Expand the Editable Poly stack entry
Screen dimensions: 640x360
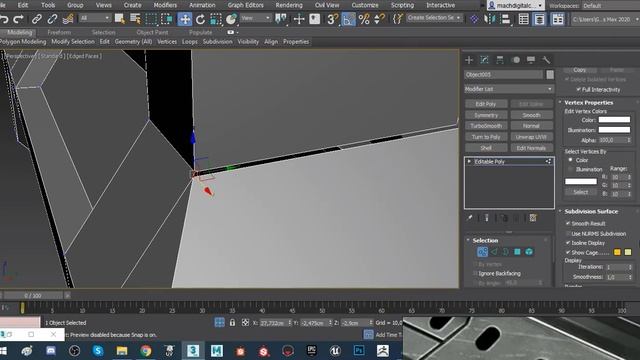[x=469, y=162]
